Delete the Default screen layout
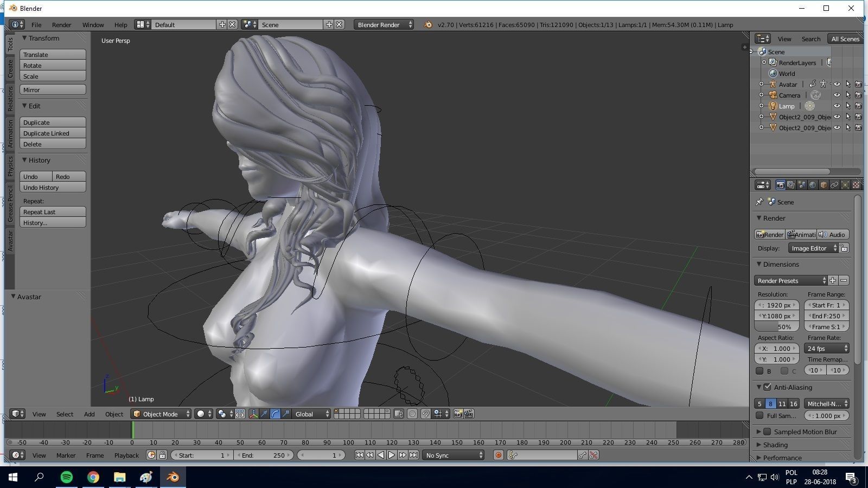Image resolution: width=868 pixels, height=488 pixels. pos(232,24)
